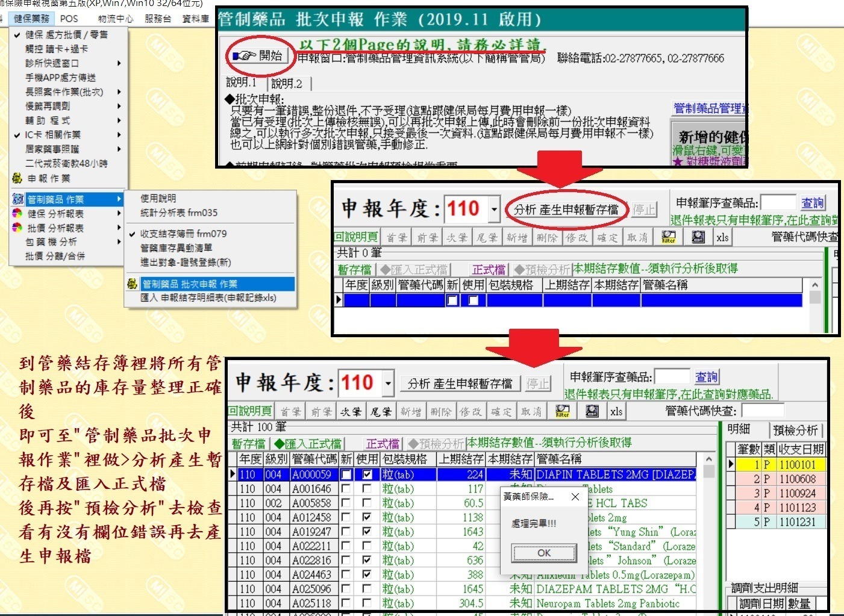Switch to the 說明.2 tab
Image resolution: width=844 pixels, height=616 pixels.
click(287, 84)
